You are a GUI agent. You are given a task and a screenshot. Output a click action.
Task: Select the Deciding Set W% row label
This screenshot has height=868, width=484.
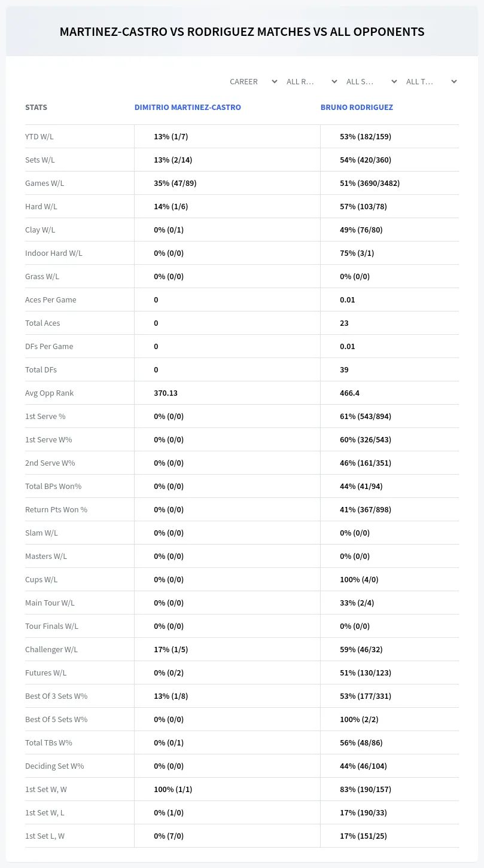(x=54, y=766)
